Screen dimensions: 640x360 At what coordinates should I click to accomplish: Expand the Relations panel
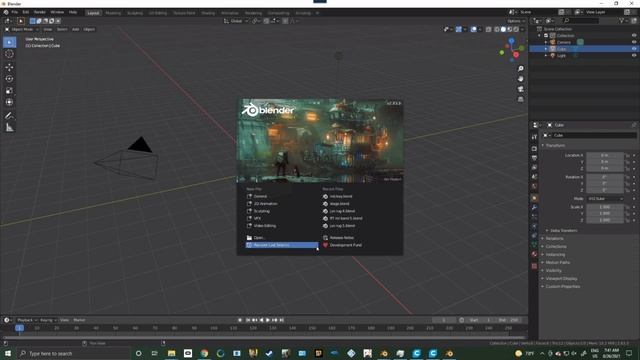tap(553, 238)
